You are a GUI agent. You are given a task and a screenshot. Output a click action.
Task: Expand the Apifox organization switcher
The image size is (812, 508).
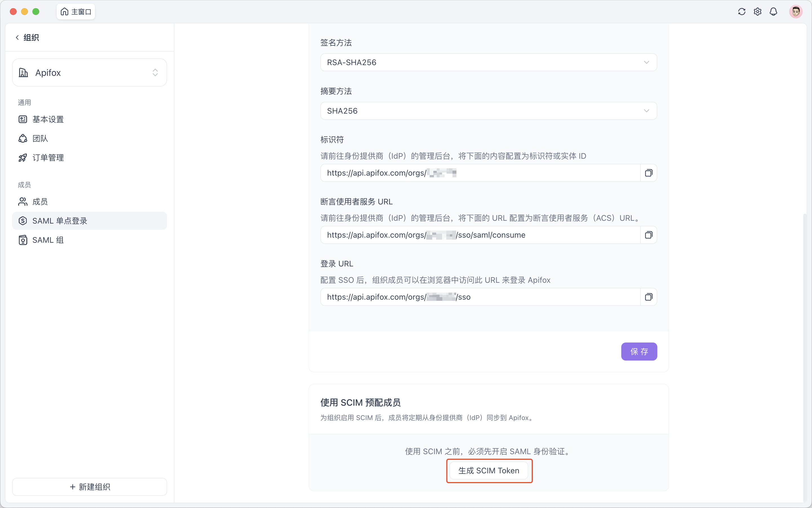(155, 72)
